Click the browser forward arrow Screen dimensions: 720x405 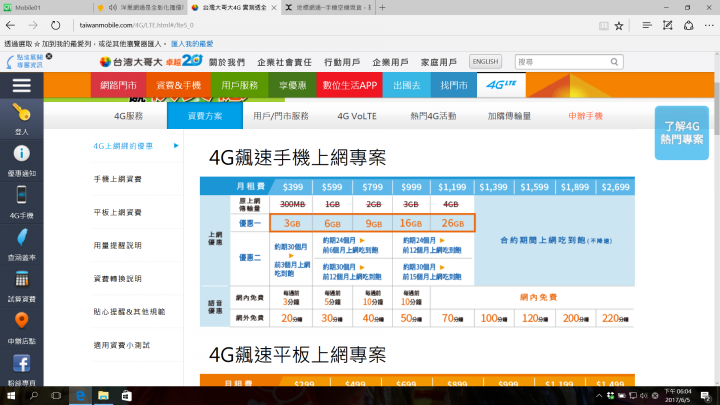[x=33, y=25]
